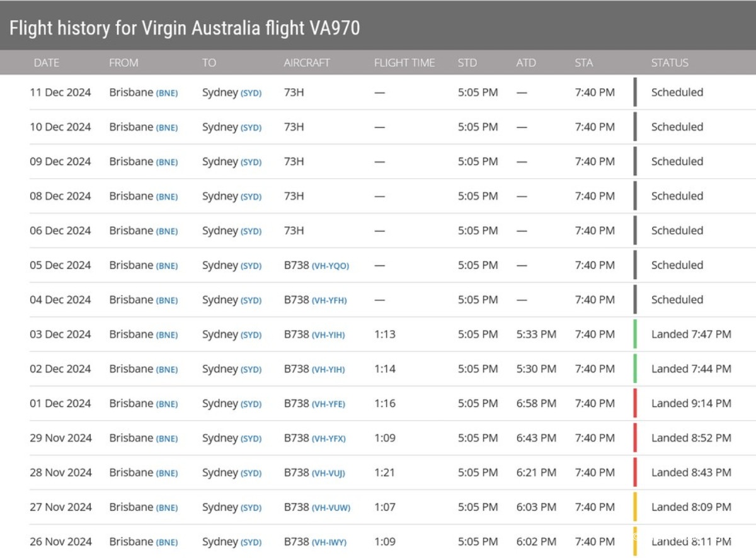Click the 5:33 PM actual departure time
Viewport: 756px width, 558px height.
tap(536, 334)
